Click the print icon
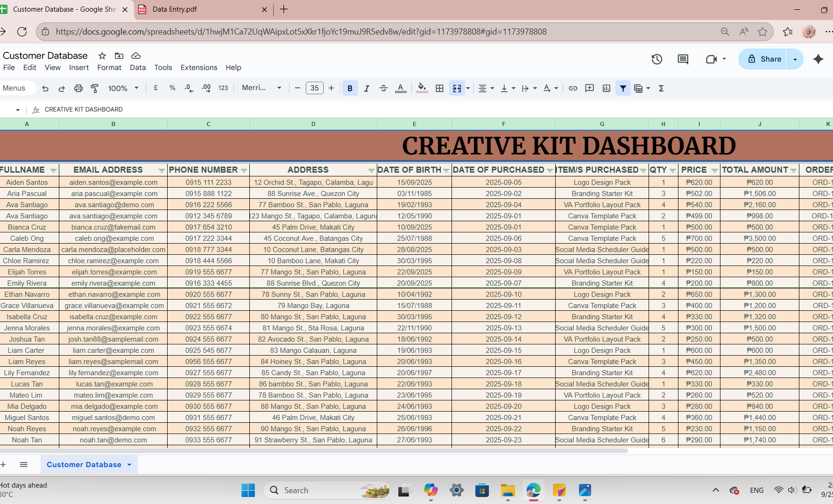Viewport: 833px width, 504px height. coord(78,88)
